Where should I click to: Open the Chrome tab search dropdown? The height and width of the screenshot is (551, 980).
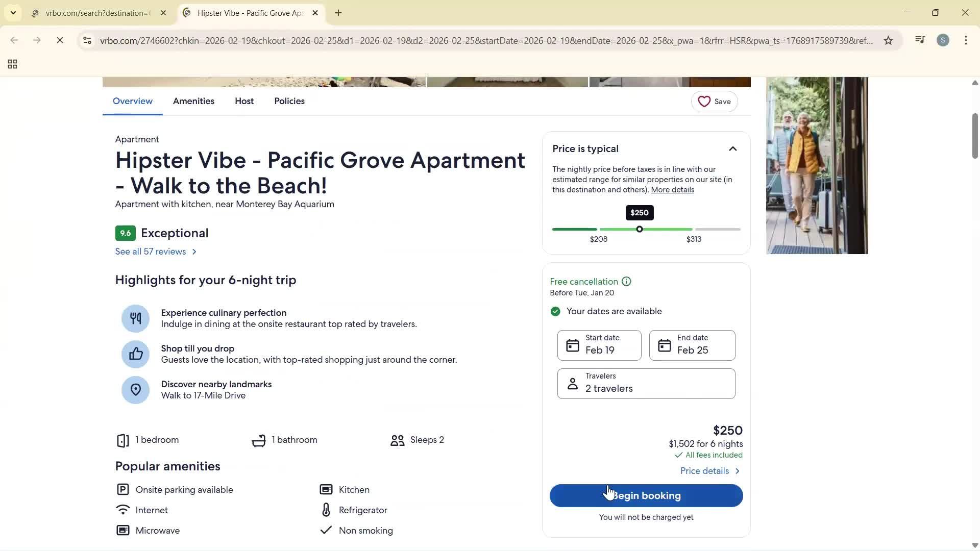click(x=13, y=13)
